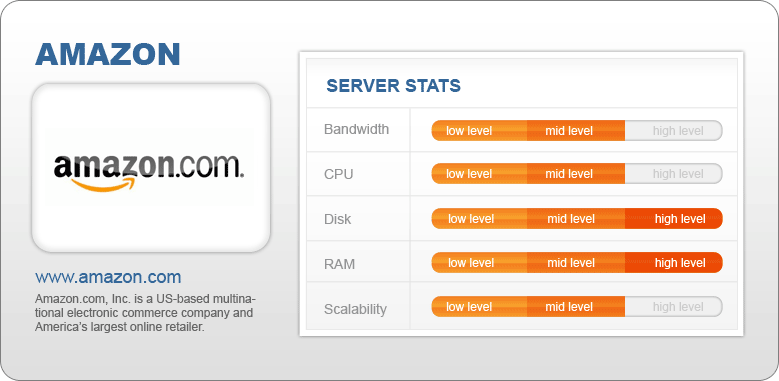Click the amazon.com logo thumbnail
The height and width of the screenshot is (381, 779).
coord(151,167)
